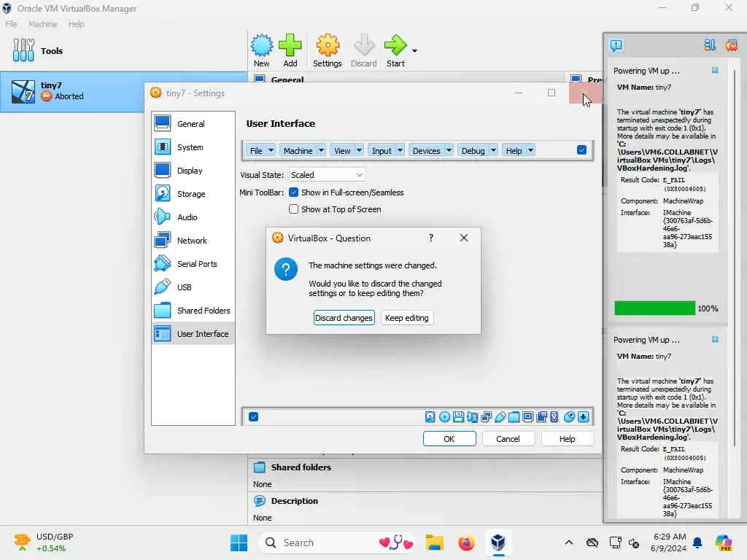The width and height of the screenshot is (747, 560).
Task: Click the green 100% progress bar
Action: 654,308
